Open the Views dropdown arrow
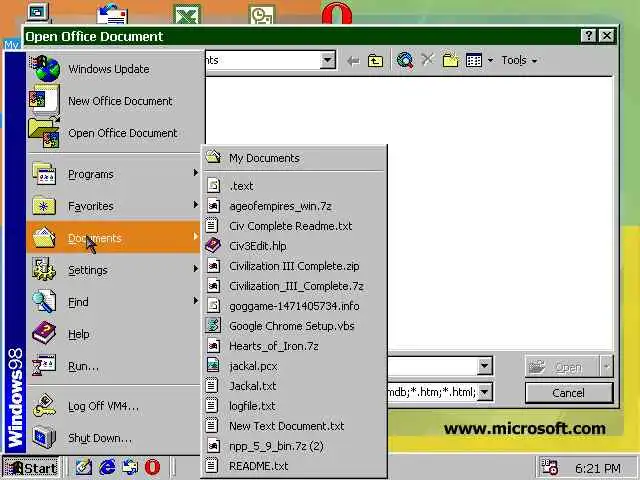Viewport: 640px width, 480px height. pyautogui.click(x=490, y=60)
